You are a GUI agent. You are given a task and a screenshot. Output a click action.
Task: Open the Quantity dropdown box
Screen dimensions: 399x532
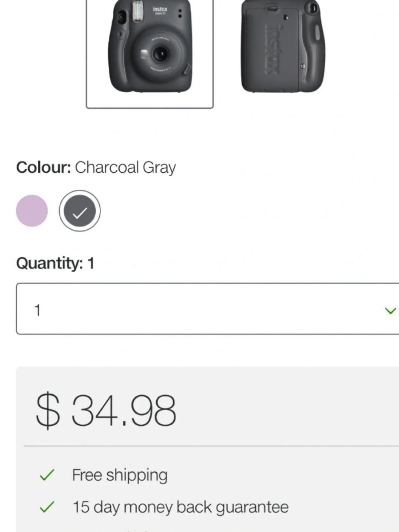pos(207,309)
